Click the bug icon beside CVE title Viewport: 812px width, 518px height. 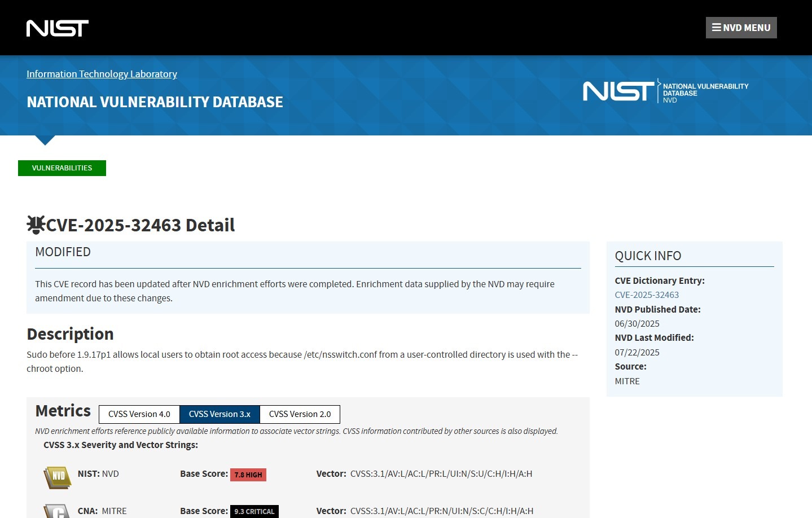click(x=36, y=225)
